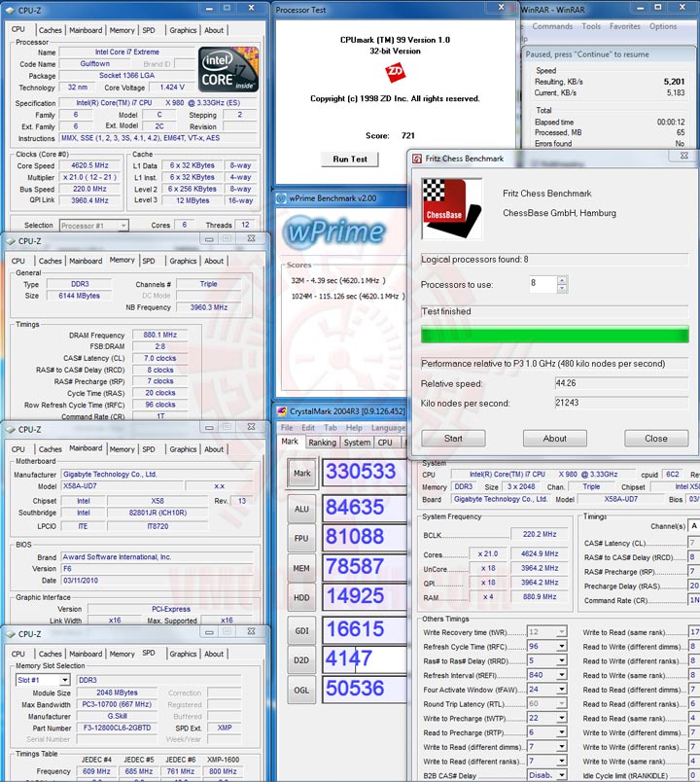This screenshot has height=782, width=700.
Task: Expand the Read to Precharge (tRTP) dropdown
Action: pos(562,732)
